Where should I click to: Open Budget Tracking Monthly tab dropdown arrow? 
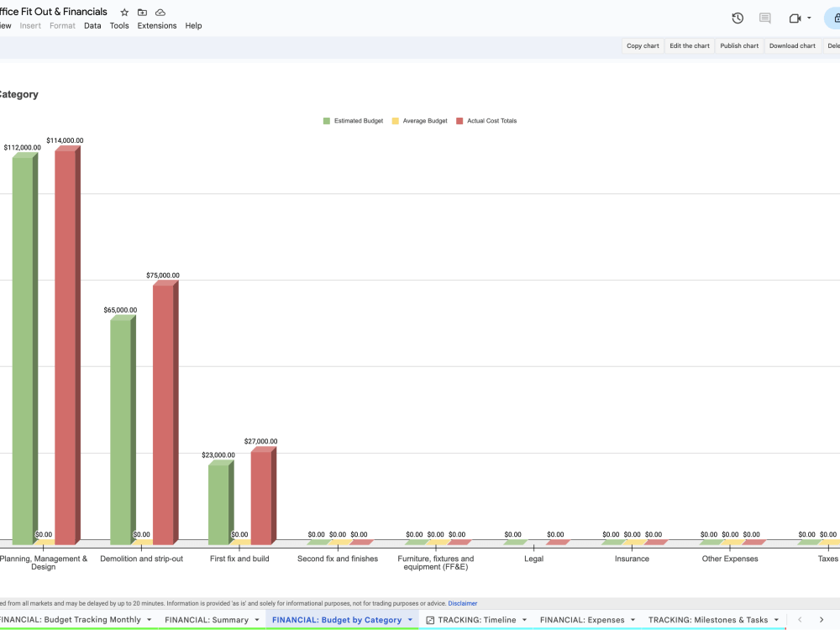(x=150, y=620)
